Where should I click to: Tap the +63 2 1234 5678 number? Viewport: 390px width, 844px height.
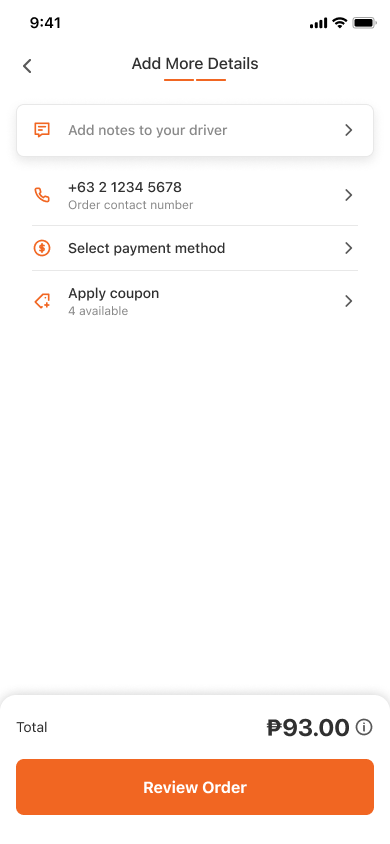click(x=125, y=187)
